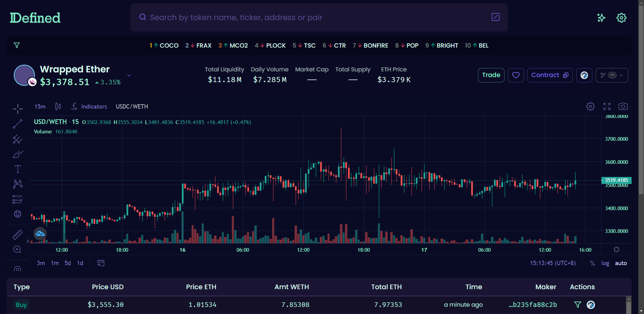This screenshot has width=644, height=314.
Task: Click the price scale settings gear
Action: [x=616, y=250]
